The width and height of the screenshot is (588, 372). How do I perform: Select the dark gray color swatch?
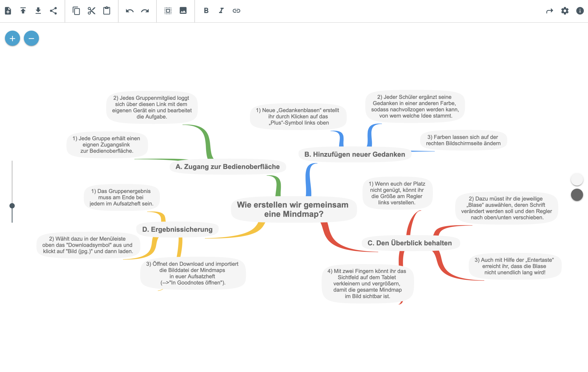click(577, 195)
